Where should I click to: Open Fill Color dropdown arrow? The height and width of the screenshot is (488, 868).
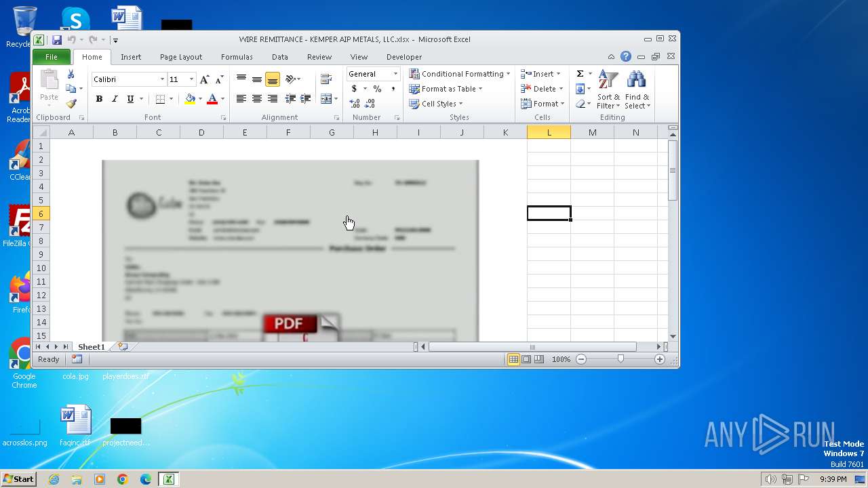[x=200, y=99]
